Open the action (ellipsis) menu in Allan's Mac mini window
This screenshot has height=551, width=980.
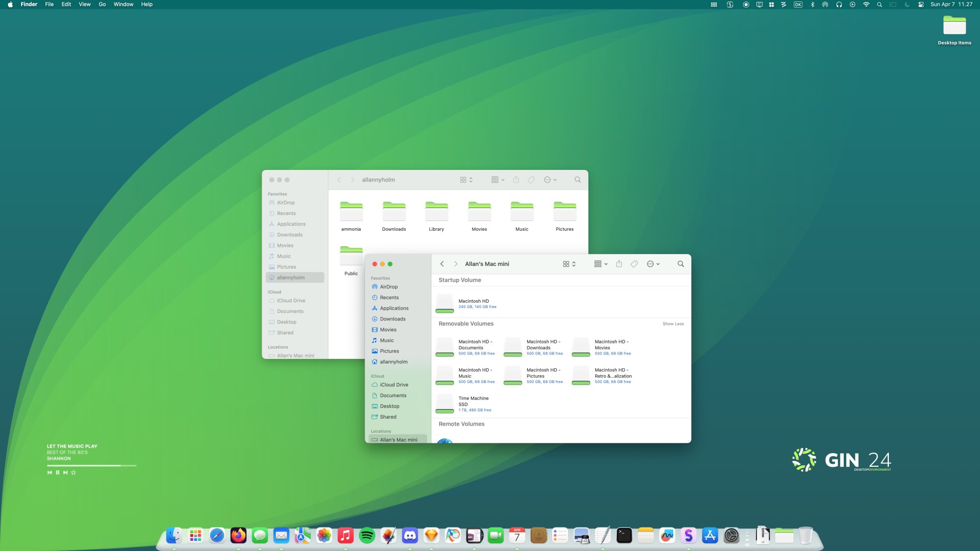(x=653, y=264)
